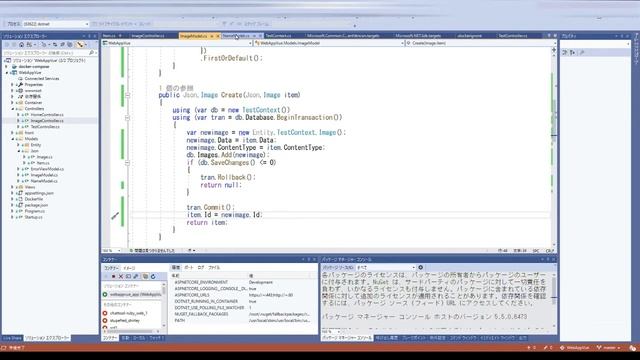Select the パッケージ マネージャー コンソール bottom tab
This screenshot has width=640, height=360.
click(x=347, y=338)
